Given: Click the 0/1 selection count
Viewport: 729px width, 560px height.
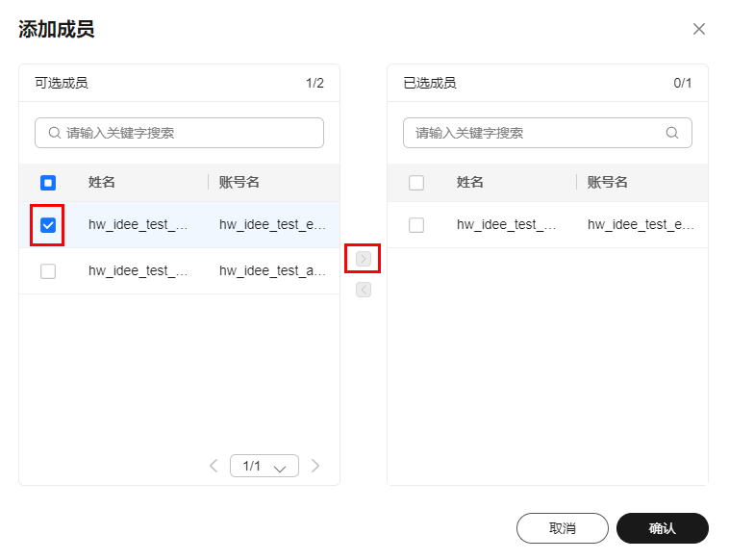Looking at the screenshot, I should [x=683, y=83].
